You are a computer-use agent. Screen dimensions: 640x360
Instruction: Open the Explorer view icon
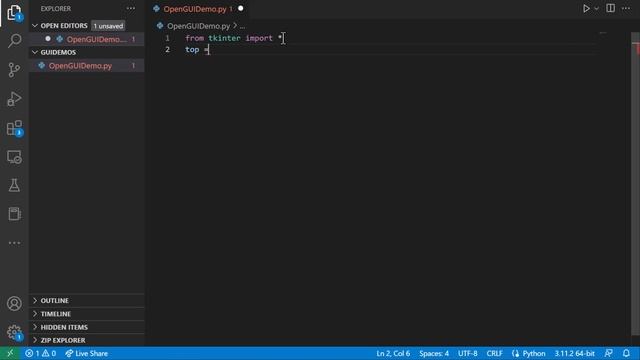tap(14, 13)
